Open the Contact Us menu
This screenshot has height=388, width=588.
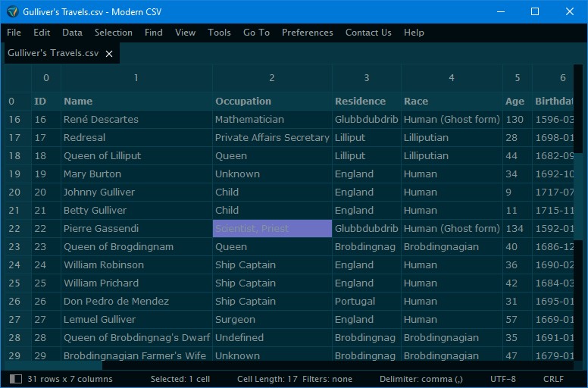tap(368, 33)
